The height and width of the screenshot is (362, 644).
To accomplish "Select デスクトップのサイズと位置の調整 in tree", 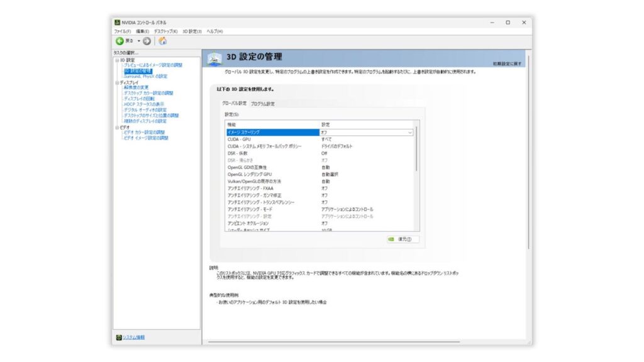I will pos(151,116).
